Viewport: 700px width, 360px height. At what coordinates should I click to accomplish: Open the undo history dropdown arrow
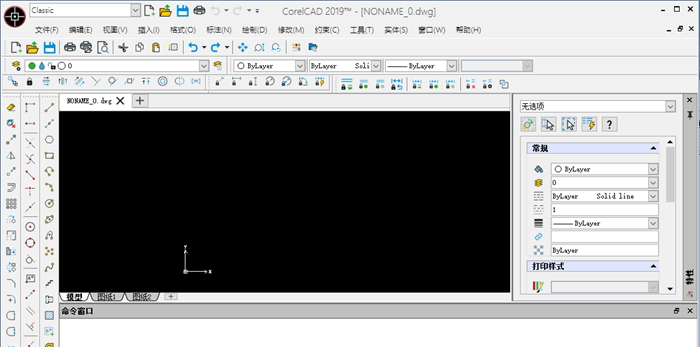[204, 47]
